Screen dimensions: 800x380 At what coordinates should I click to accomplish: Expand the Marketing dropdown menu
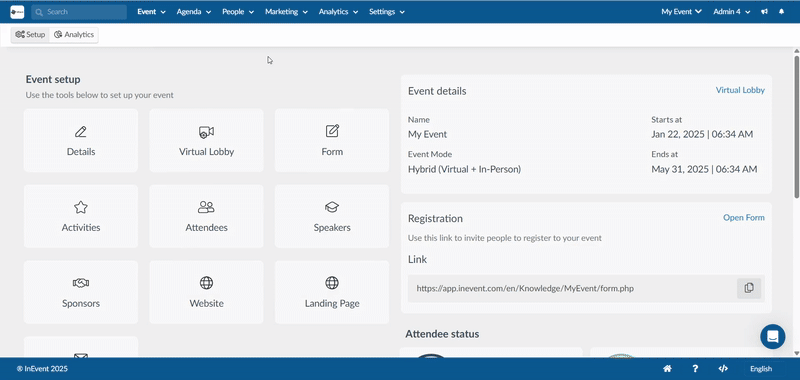[x=286, y=12]
